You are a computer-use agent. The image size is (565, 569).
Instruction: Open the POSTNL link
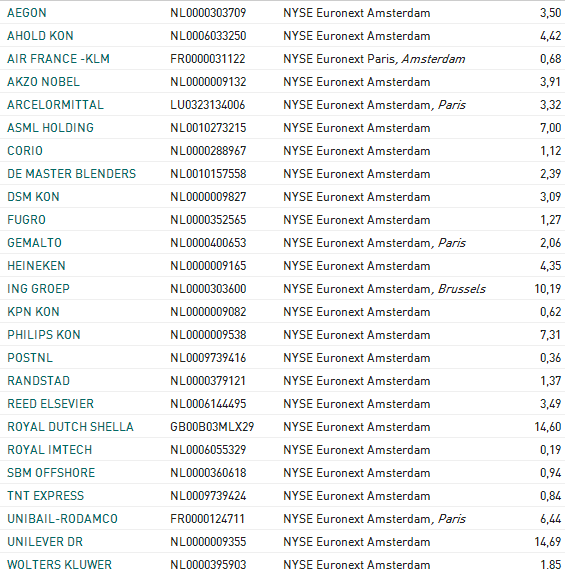click(30, 357)
